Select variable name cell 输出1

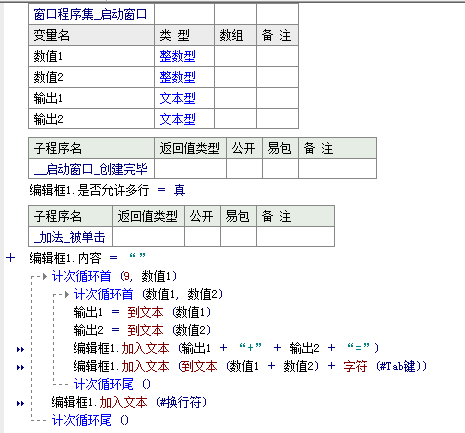(x=91, y=98)
